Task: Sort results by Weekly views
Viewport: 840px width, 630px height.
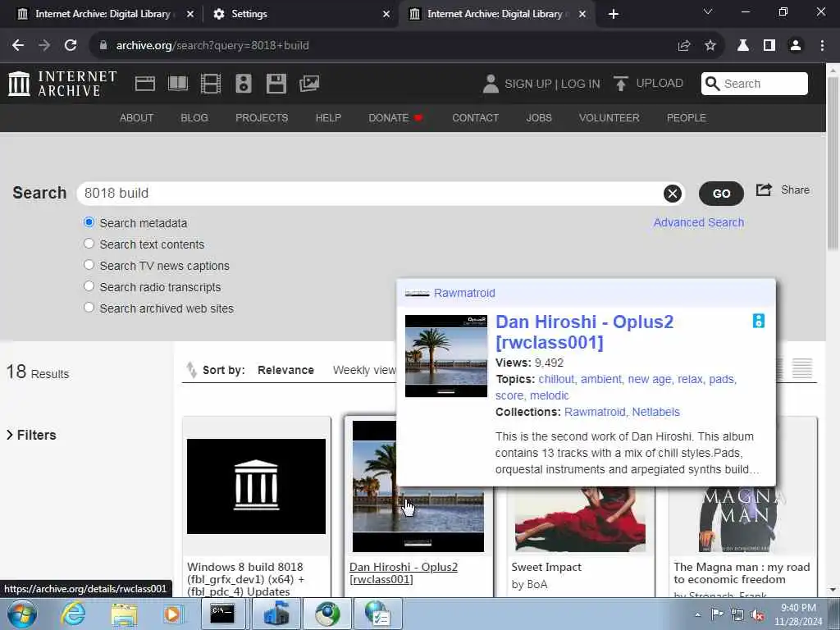Action: pos(364,370)
